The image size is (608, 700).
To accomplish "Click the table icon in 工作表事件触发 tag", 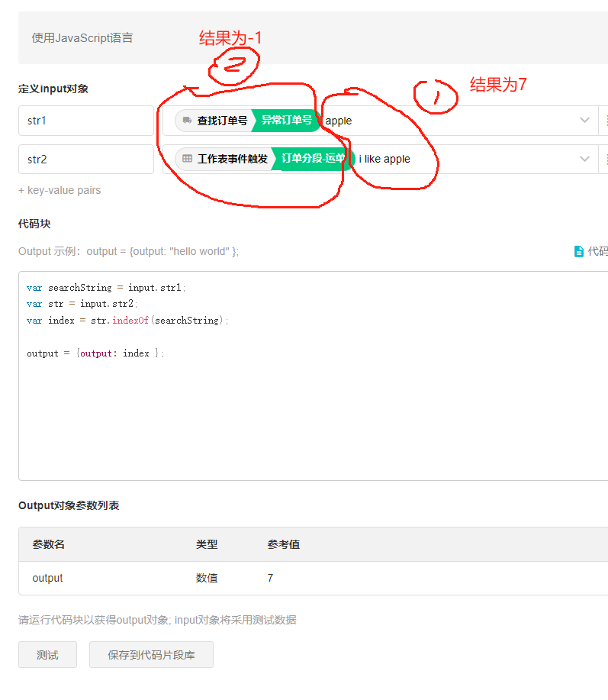I will pyautogui.click(x=188, y=159).
